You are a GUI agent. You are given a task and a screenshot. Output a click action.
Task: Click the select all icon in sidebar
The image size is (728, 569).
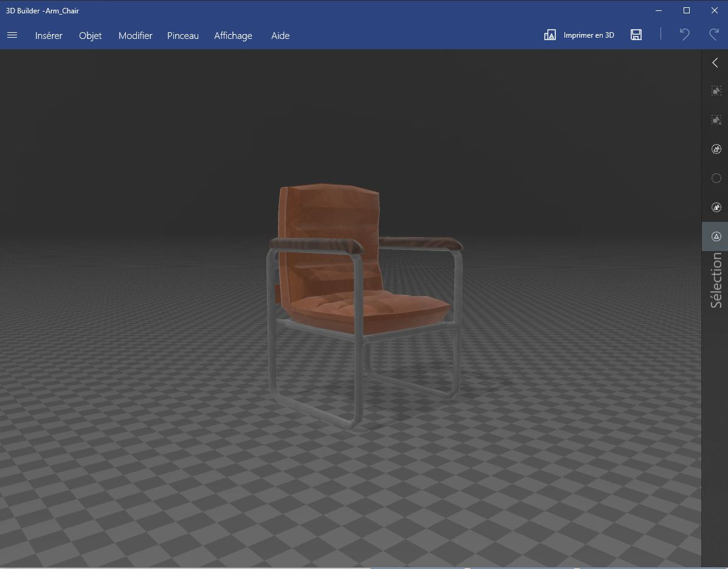(x=716, y=91)
